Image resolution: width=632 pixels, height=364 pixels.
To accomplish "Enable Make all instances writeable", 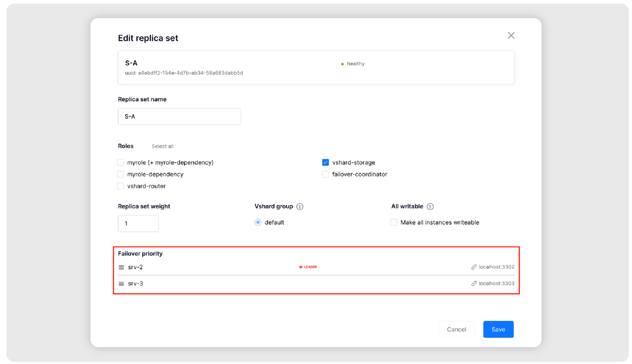I will 394,222.
